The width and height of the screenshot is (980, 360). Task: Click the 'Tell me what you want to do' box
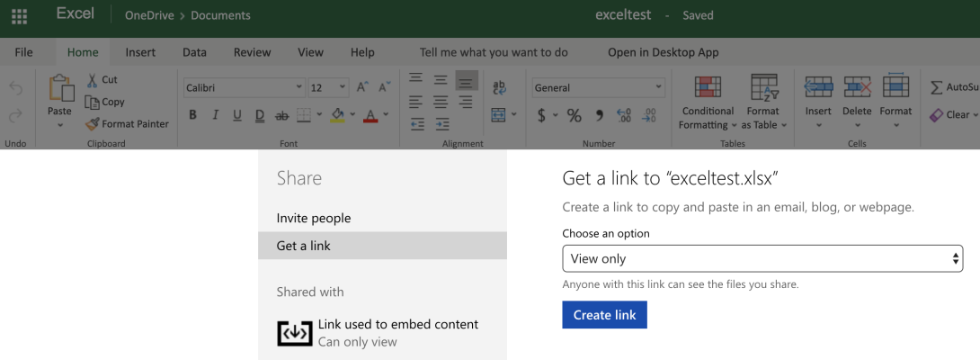494,52
